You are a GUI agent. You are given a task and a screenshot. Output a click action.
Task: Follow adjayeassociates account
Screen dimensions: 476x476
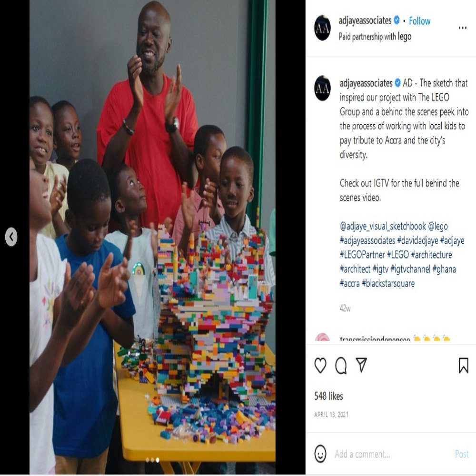(419, 21)
